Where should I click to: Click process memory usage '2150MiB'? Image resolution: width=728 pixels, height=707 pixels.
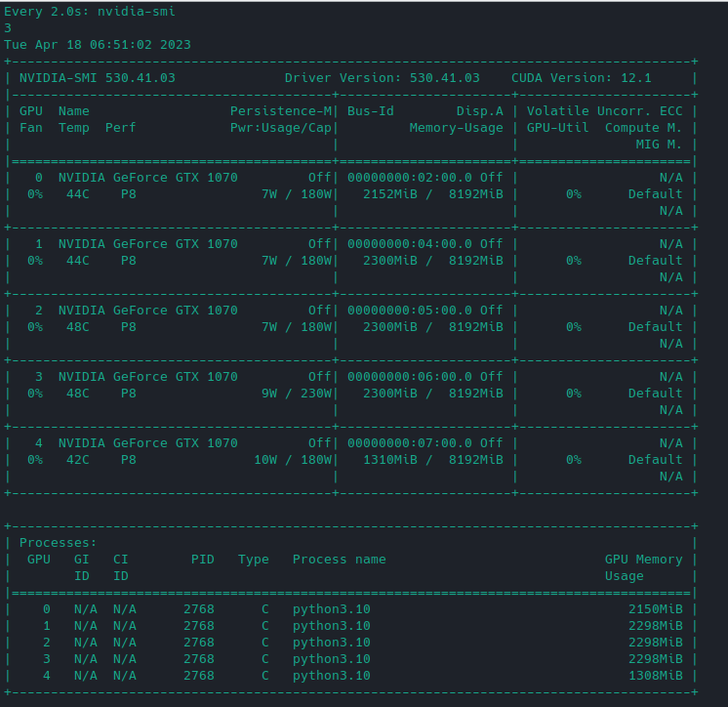point(656,609)
